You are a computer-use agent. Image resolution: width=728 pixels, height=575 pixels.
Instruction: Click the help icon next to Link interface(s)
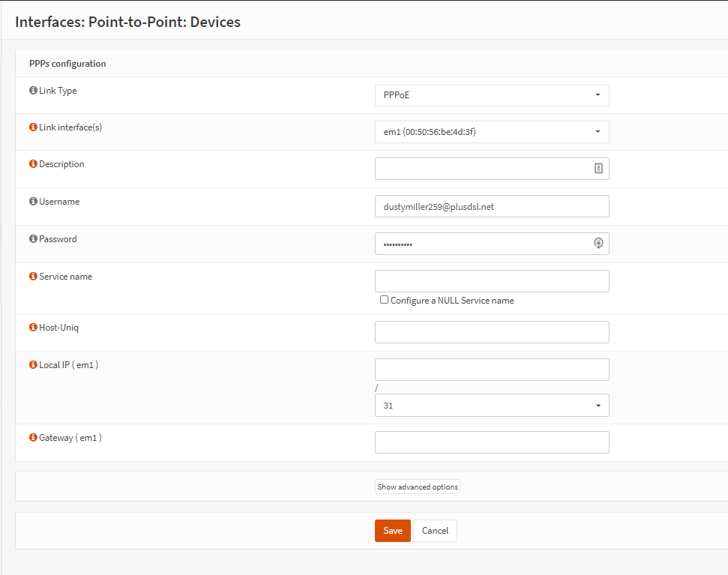(x=33, y=127)
